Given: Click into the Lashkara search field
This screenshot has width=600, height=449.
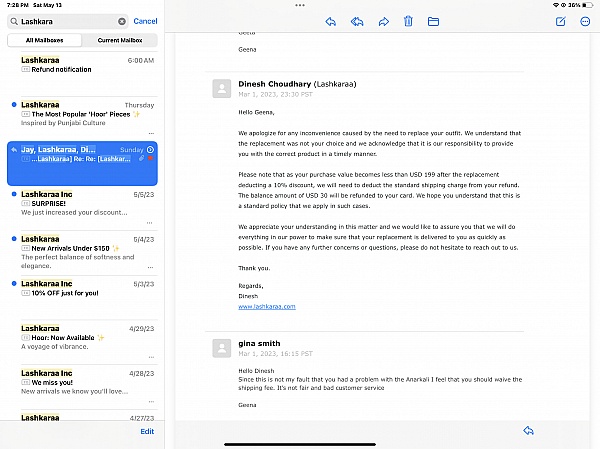Looking at the screenshot, I should coord(65,21).
